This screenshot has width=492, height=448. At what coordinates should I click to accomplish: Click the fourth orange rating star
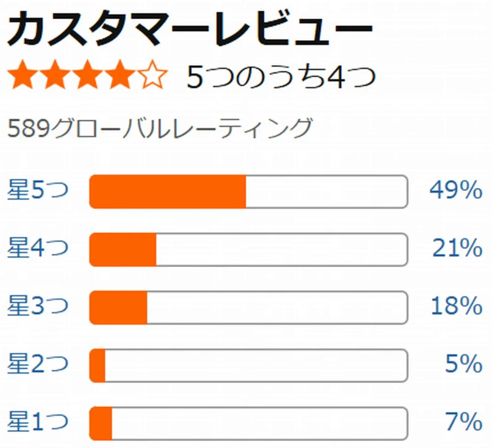tap(120, 75)
